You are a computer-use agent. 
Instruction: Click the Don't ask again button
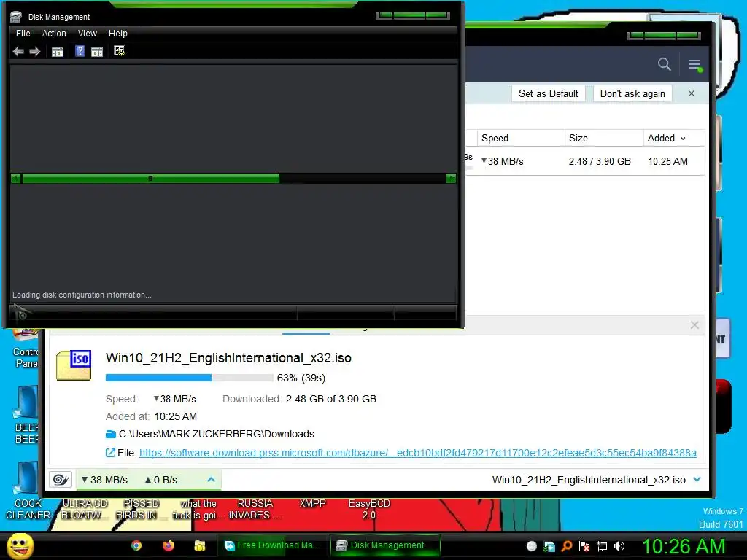[632, 93]
